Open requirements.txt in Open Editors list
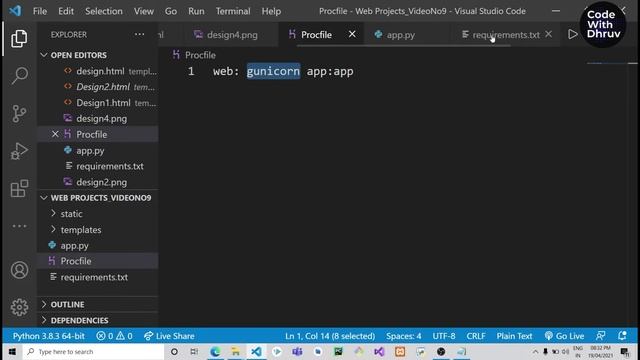The height and width of the screenshot is (360, 640). pos(110,167)
